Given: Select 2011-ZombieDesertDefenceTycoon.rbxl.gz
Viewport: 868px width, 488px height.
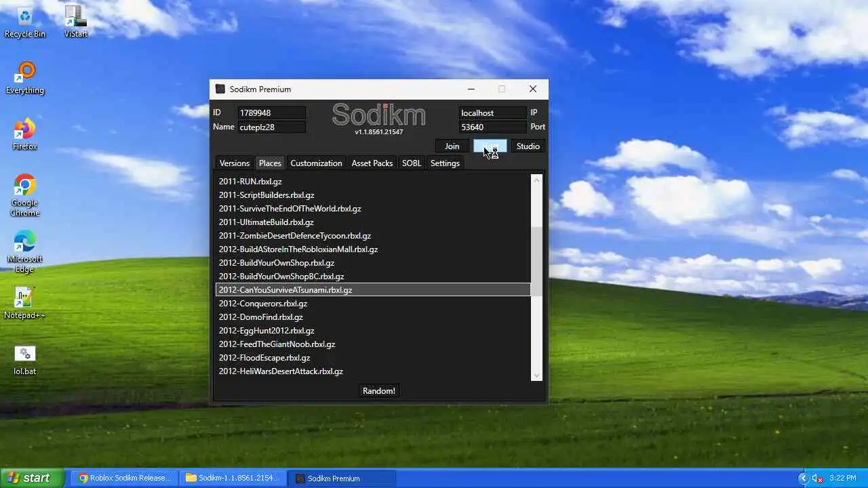Looking at the screenshot, I should coord(373,236).
